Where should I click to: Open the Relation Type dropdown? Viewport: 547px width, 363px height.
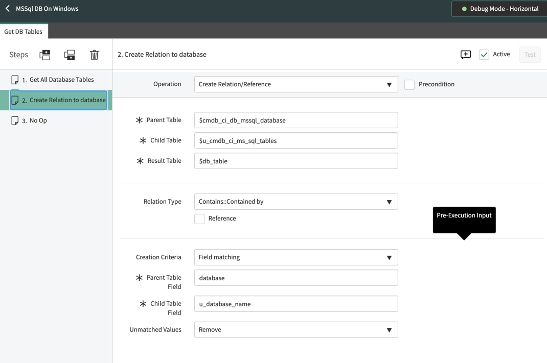[x=295, y=202]
